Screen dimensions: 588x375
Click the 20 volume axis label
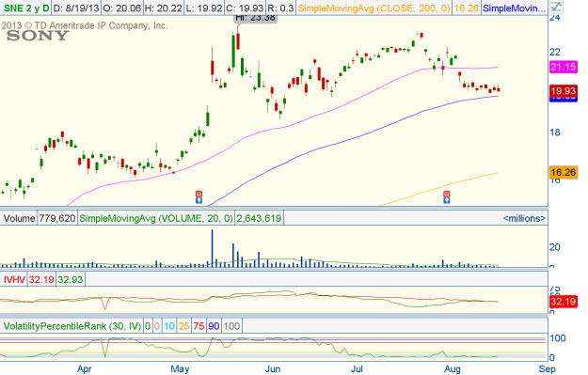[555, 247]
